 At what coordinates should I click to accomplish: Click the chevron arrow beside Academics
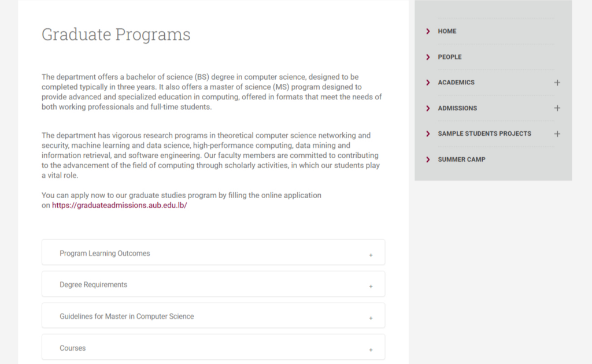428,83
